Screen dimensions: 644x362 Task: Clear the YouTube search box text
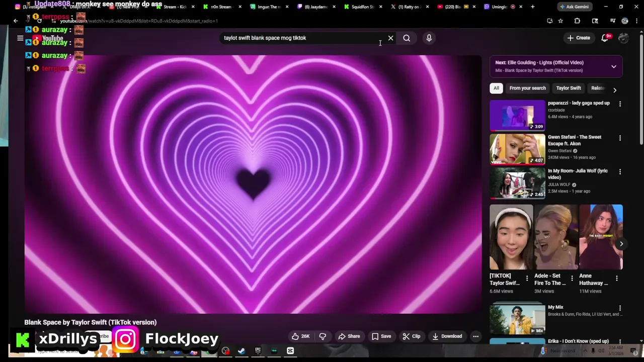[390, 38]
